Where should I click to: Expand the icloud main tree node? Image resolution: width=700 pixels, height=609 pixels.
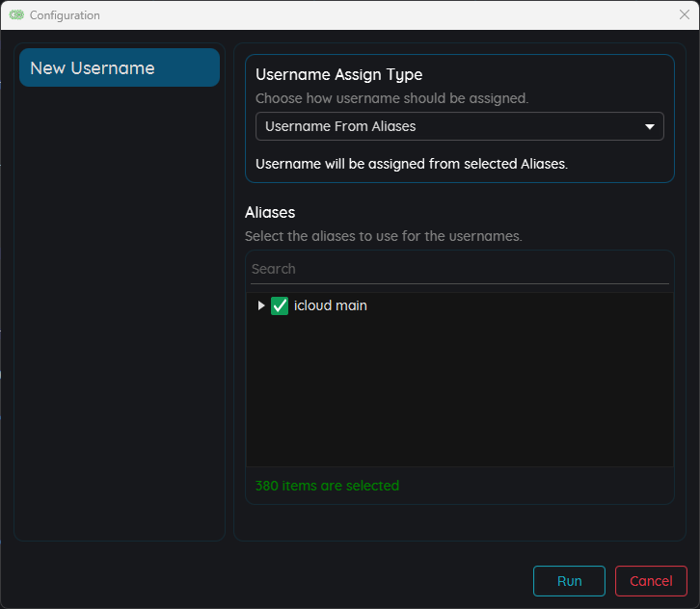(x=260, y=305)
